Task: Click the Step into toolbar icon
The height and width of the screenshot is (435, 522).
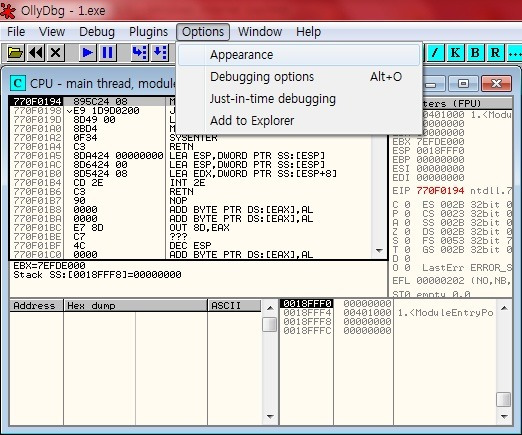Action: (x=139, y=53)
